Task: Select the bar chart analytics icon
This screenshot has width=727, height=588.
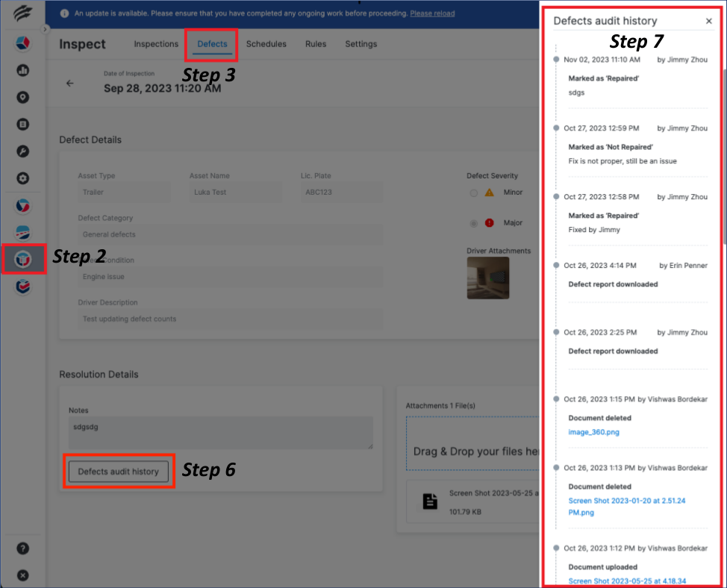Action: coord(23,70)
